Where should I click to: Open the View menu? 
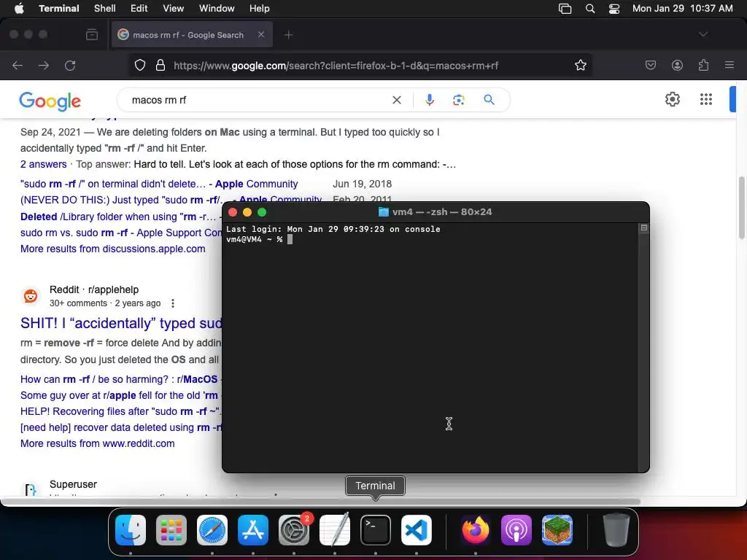click(x=174, y=9)
